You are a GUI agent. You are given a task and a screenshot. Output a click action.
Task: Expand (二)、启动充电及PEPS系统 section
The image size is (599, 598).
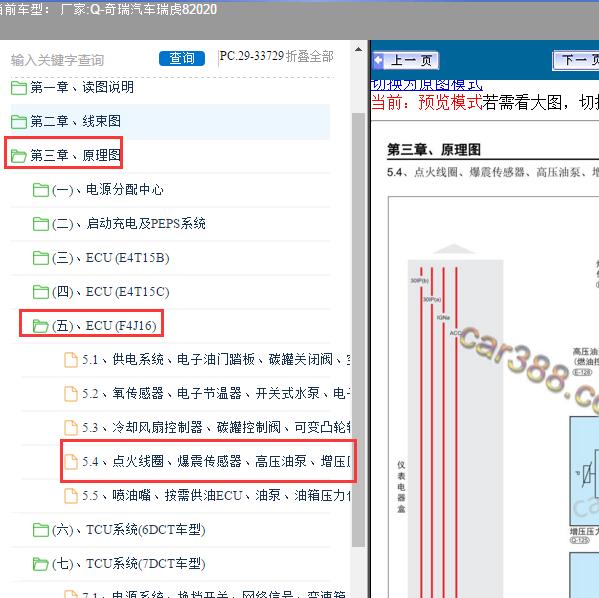[x=129, y=224]
